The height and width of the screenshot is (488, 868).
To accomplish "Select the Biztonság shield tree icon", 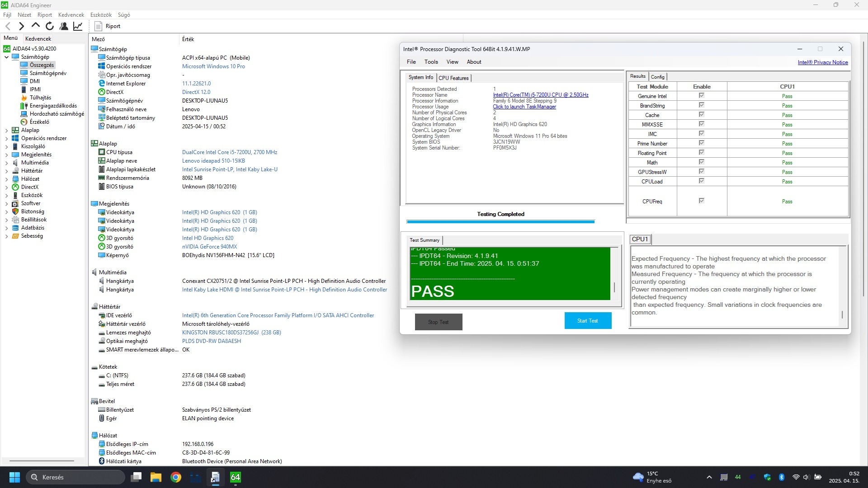I will (x=15, y=211).
